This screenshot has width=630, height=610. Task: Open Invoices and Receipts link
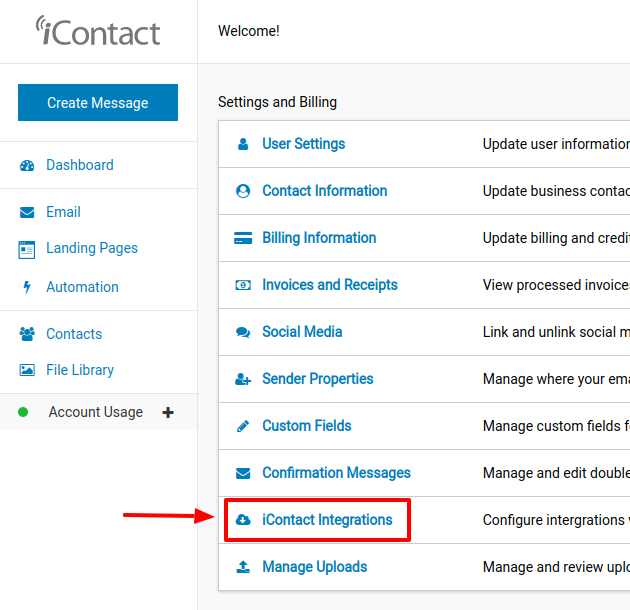tap(330, 285)
